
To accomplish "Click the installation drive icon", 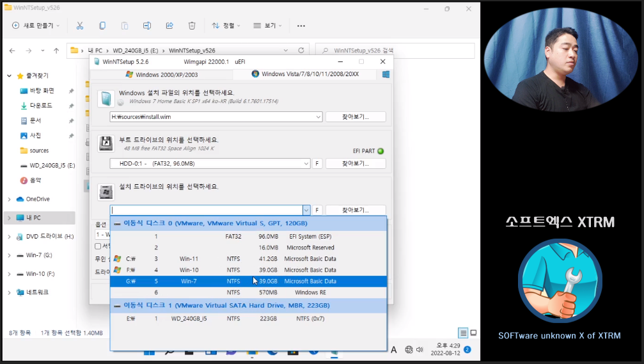I will [106, 192].
